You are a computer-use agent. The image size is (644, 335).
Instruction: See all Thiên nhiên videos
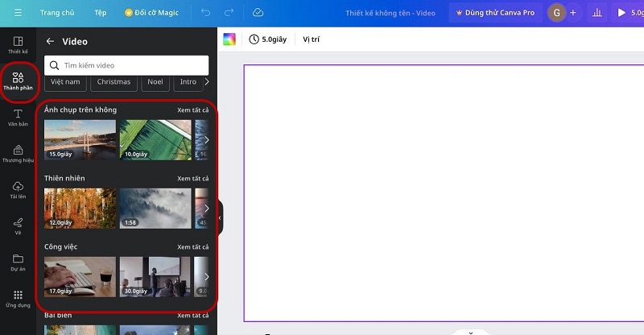(193, 179)
